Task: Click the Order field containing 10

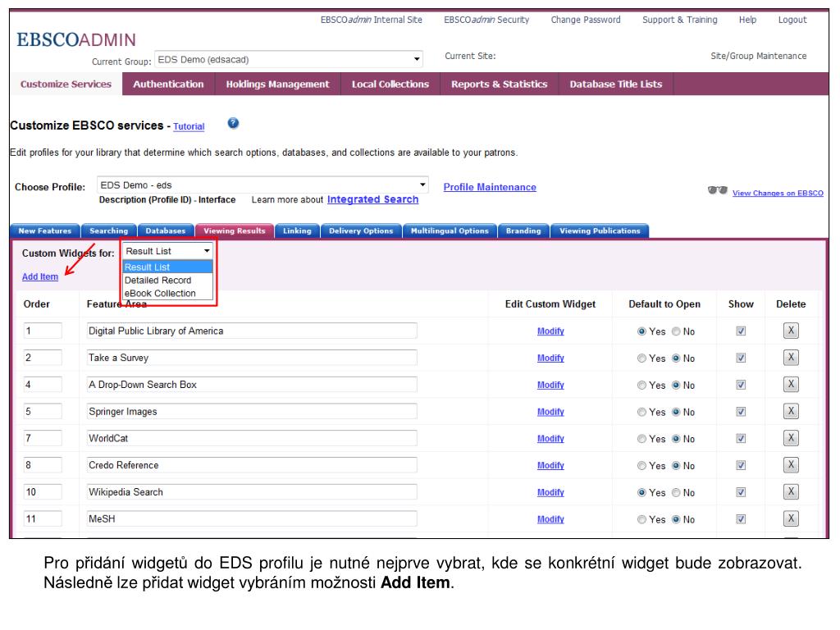Action: tap(43, 492)
